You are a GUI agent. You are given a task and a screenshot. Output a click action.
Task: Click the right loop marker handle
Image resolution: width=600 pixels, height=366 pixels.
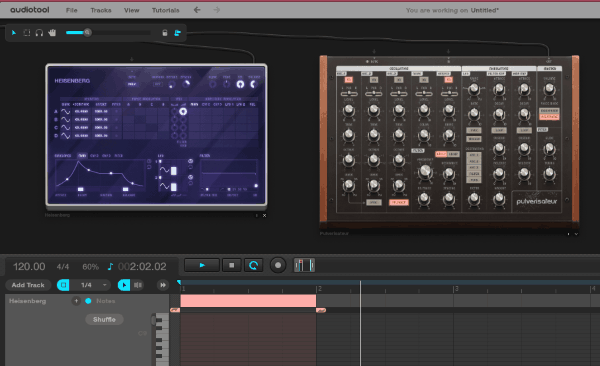point(321,310)
